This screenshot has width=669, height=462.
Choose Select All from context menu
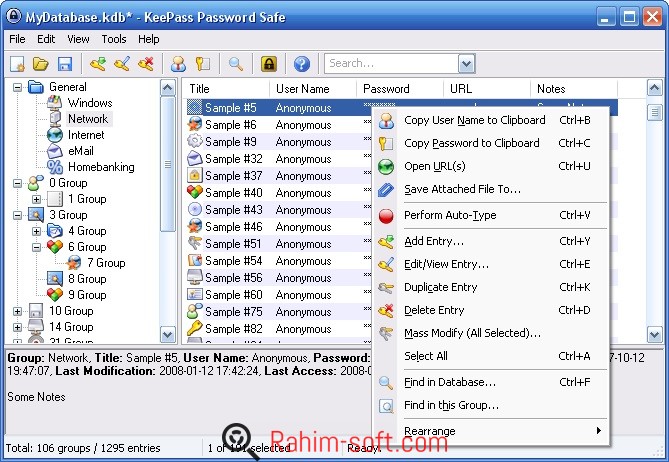[490, 356]
